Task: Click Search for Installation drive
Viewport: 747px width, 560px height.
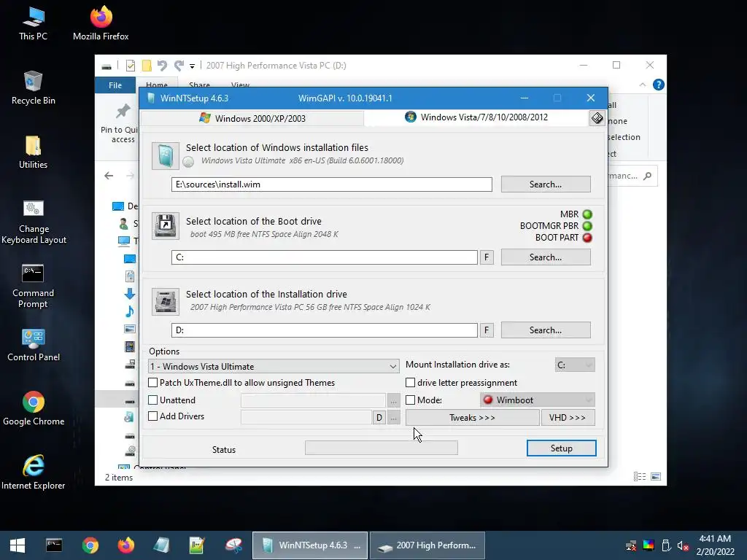Action: coord(546,330)
